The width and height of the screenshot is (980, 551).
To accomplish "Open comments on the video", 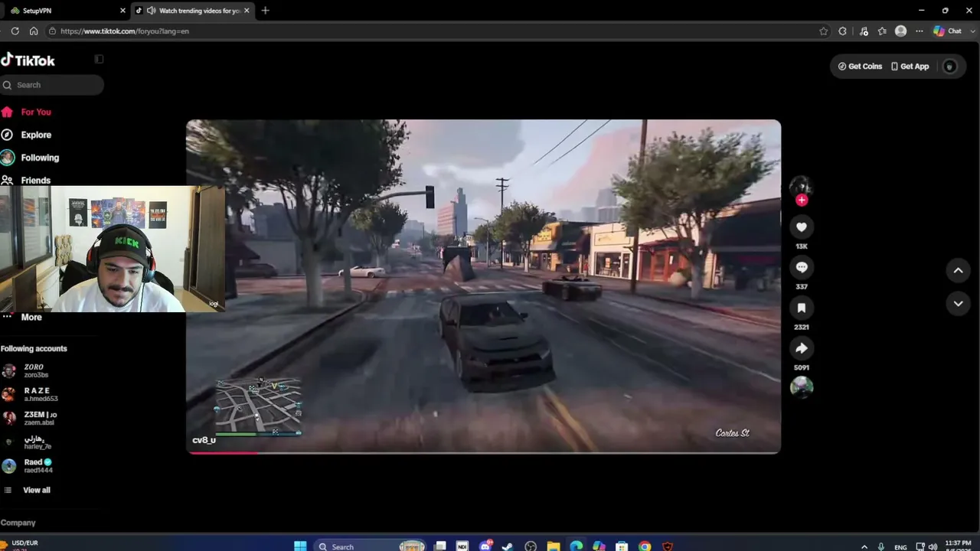I will (802, 267).
